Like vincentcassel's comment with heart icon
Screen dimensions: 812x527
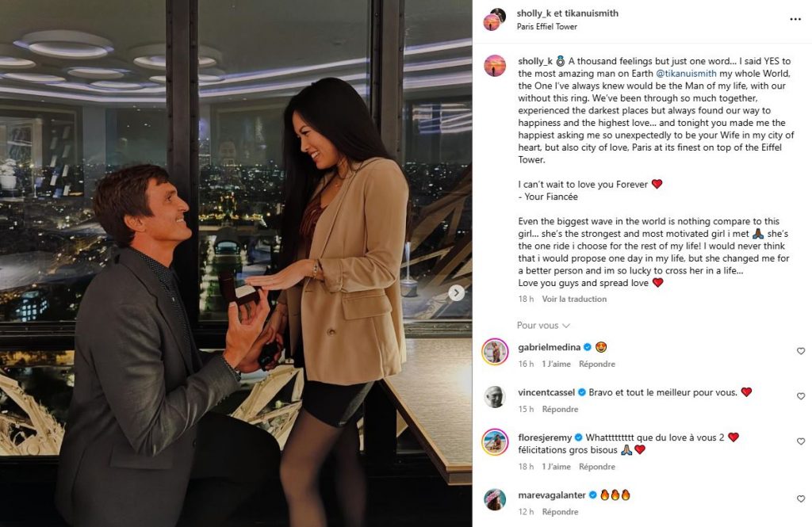[x=801, y=396]
